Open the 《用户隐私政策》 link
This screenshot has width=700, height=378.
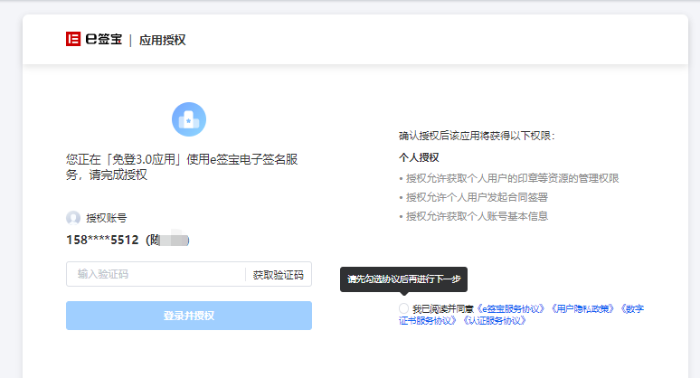click(x=583, y=309)
